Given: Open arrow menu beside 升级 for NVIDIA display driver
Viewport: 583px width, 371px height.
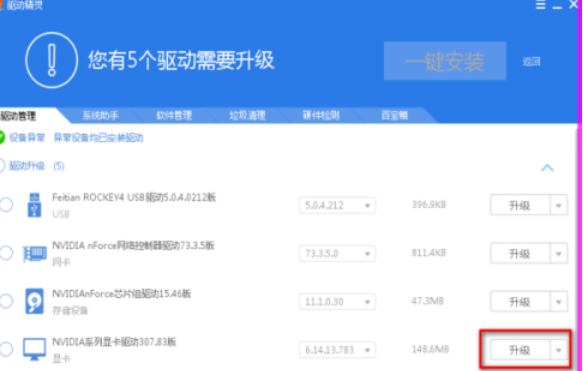Looking at the screenshot, I should 558,350.
